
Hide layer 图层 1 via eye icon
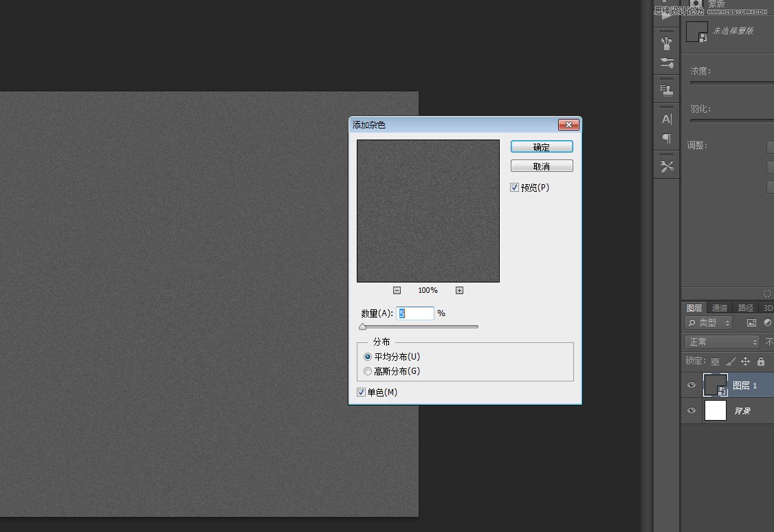[692, 385]
